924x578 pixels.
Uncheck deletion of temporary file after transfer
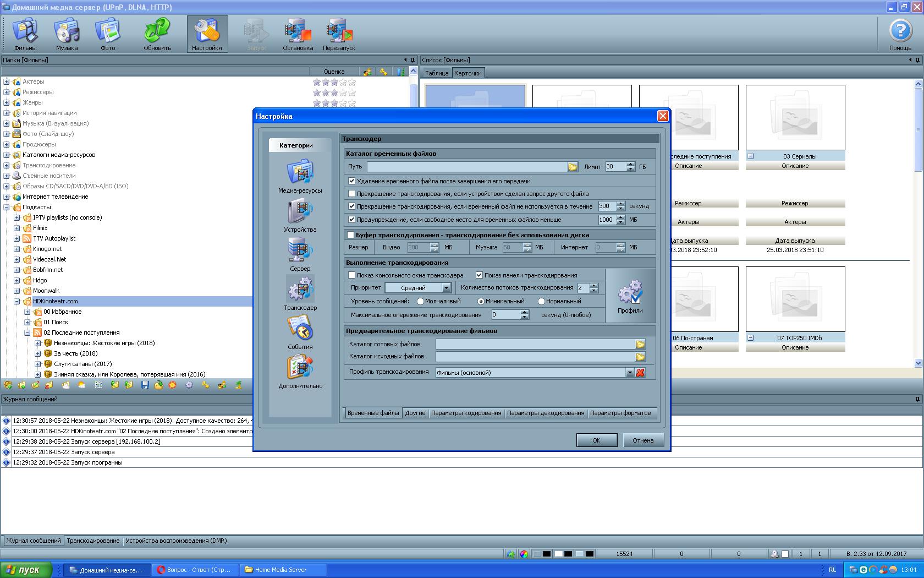pyautogui.click(x=352, y=181)
